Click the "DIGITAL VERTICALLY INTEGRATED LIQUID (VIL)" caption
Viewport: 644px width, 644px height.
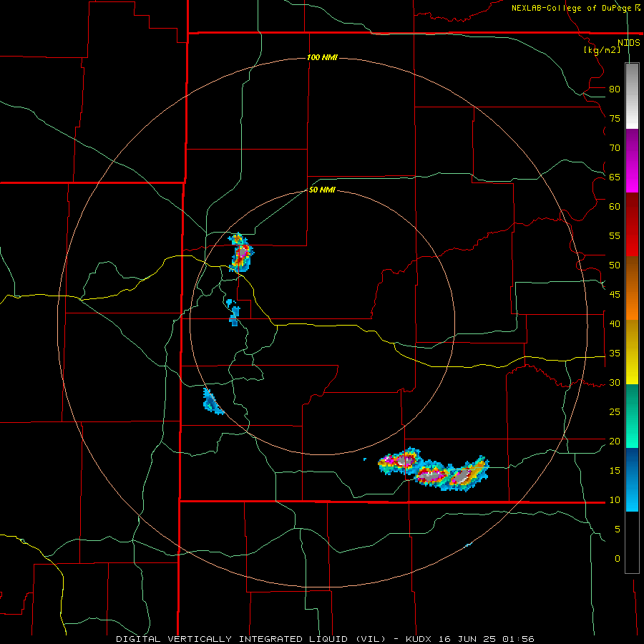[251, 639]
